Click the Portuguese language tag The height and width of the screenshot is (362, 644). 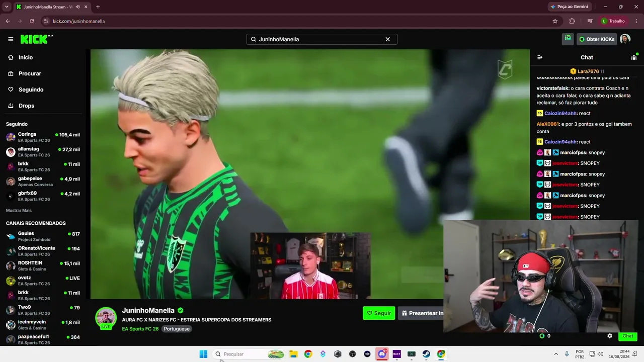pyautogui.click(x=177, y=329)
